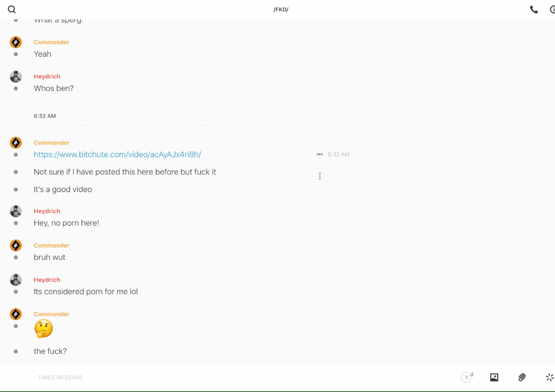Open the three-dot menu beside the link message
555x392 pixels.
(x=320, y=155)
